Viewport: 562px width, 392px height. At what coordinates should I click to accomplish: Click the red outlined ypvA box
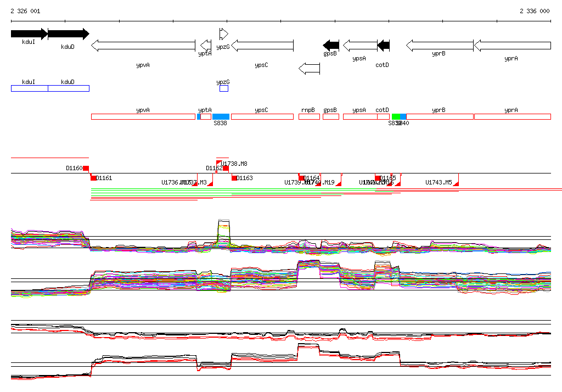(143, 116)
